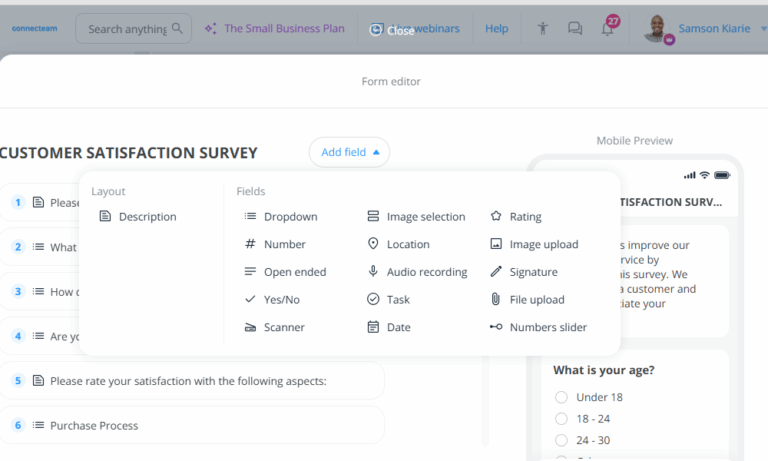Click the Dropdown list icon

[x=250, y=216]
